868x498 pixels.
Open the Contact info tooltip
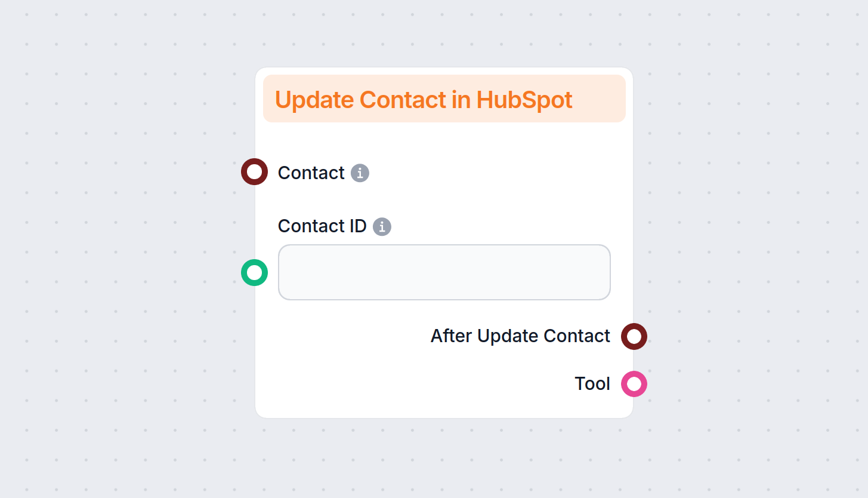(360, 173)
